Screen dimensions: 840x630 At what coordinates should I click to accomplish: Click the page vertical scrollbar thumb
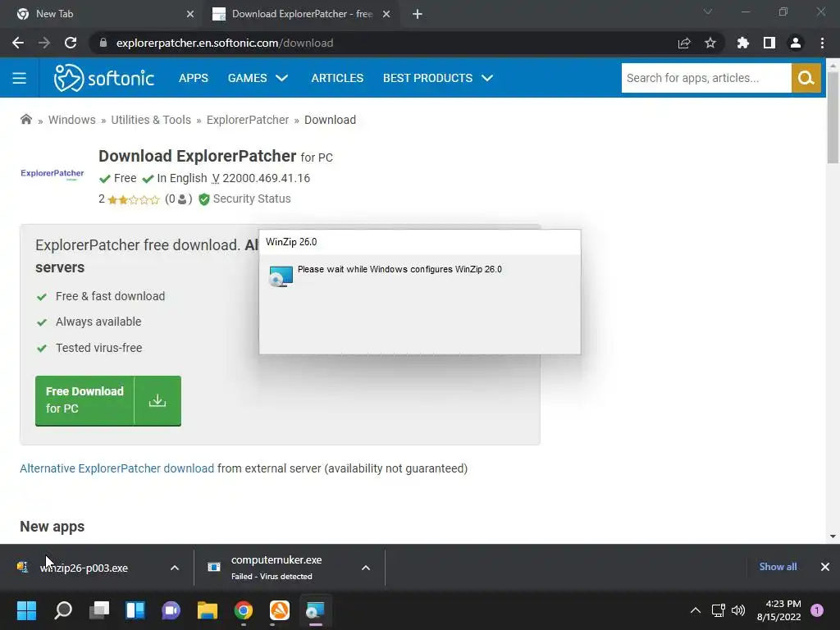833,117
